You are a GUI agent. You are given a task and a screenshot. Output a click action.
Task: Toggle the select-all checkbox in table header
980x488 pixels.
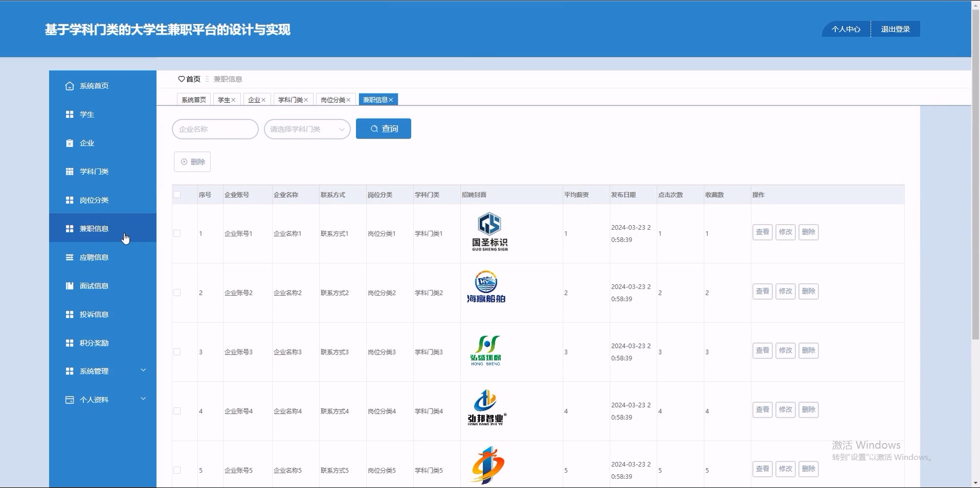click(x=177, y=194)
